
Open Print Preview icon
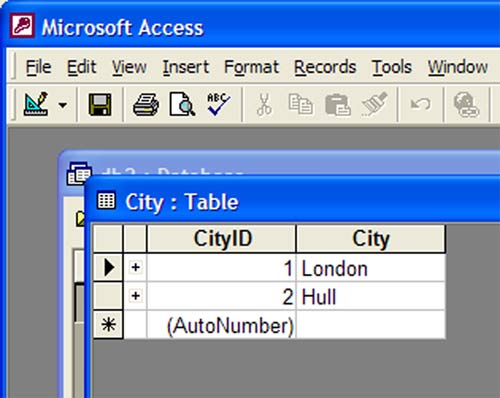[x=182, y=105]
